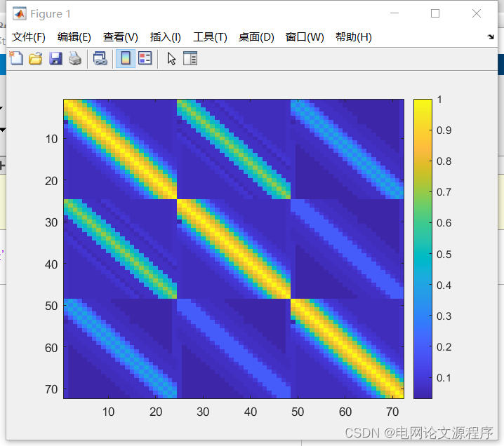
Task: Open the 工具(T) menu
Action: coord(210,37)
